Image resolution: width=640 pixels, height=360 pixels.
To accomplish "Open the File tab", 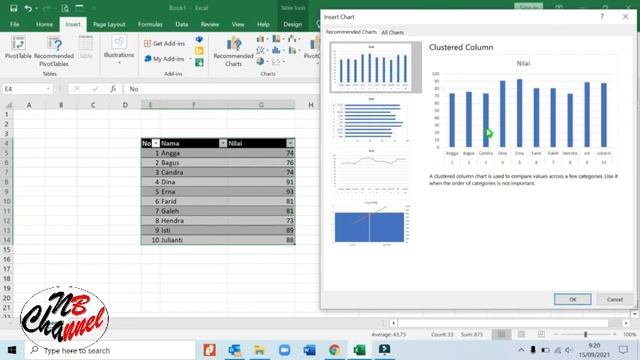I will pos(15,24).
